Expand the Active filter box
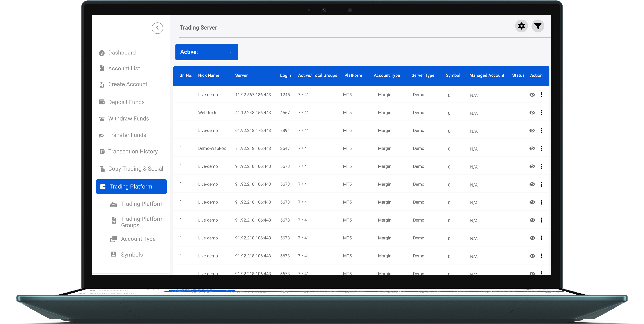 pos(206,52)
